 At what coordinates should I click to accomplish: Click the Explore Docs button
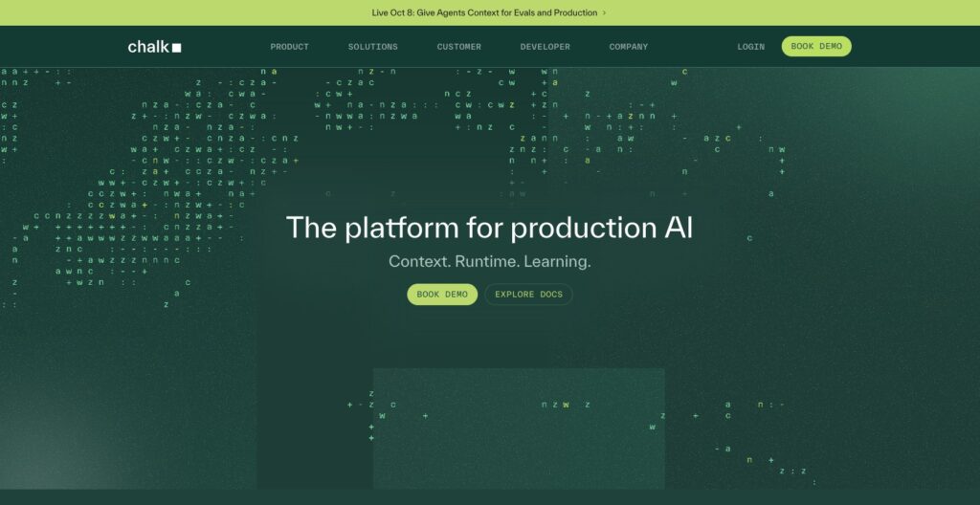tap(528, 295)
